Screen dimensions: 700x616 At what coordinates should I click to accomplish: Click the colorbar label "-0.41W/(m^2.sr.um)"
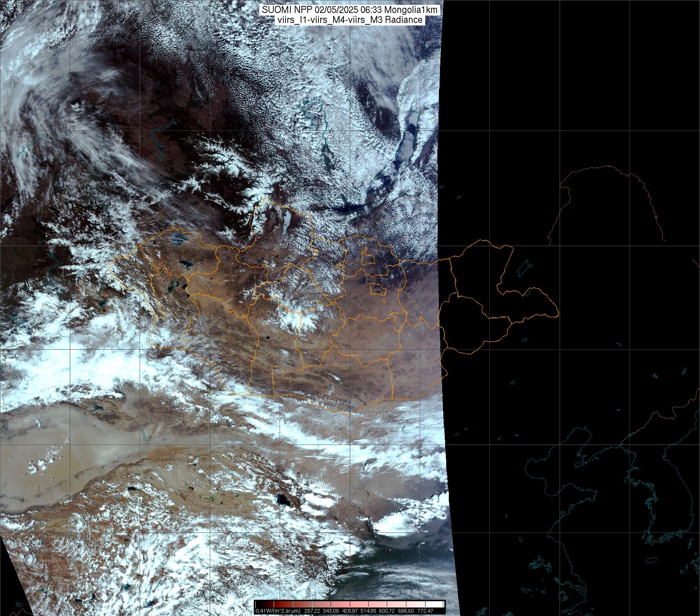277,611
